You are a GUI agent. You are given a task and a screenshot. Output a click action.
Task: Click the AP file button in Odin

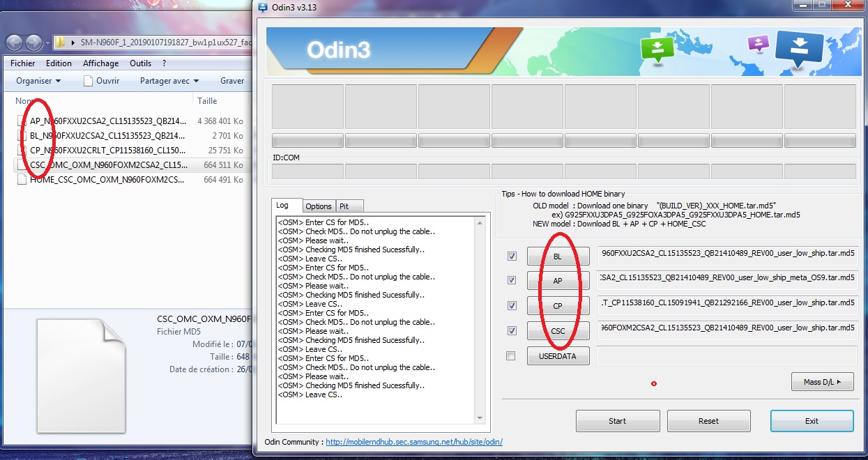click(x=558, y=281)
